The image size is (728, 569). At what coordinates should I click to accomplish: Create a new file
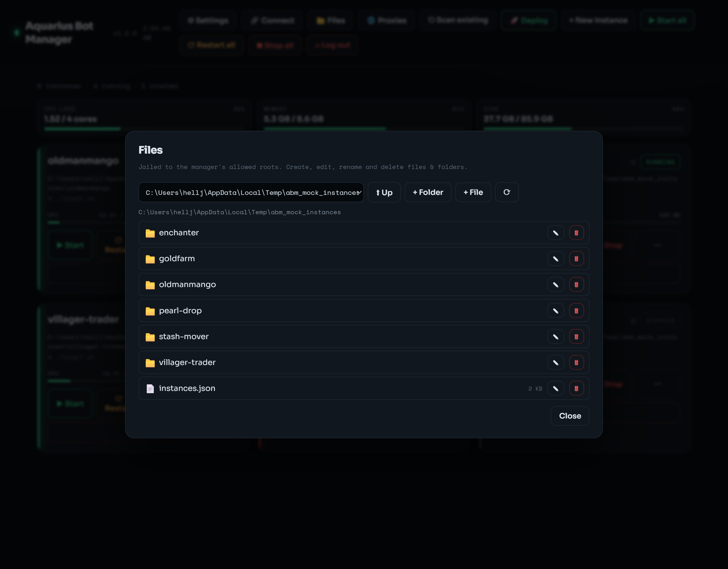[x=473, y=192]
